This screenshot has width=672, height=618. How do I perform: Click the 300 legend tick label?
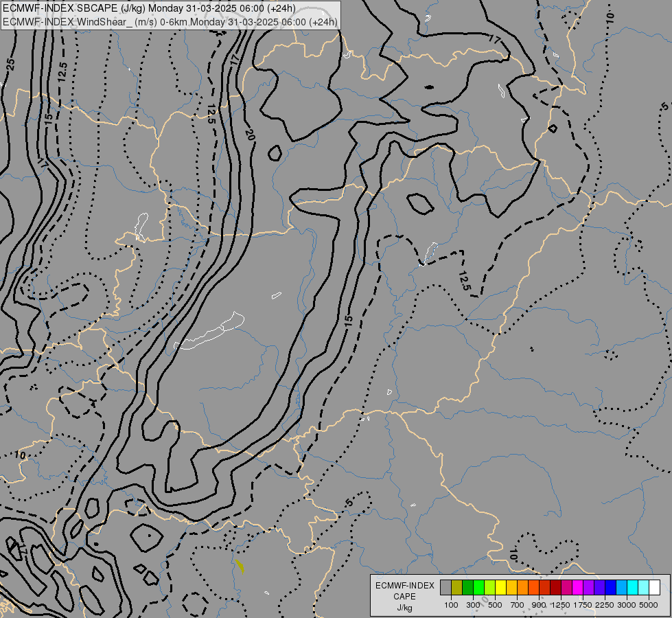point(473,605)
